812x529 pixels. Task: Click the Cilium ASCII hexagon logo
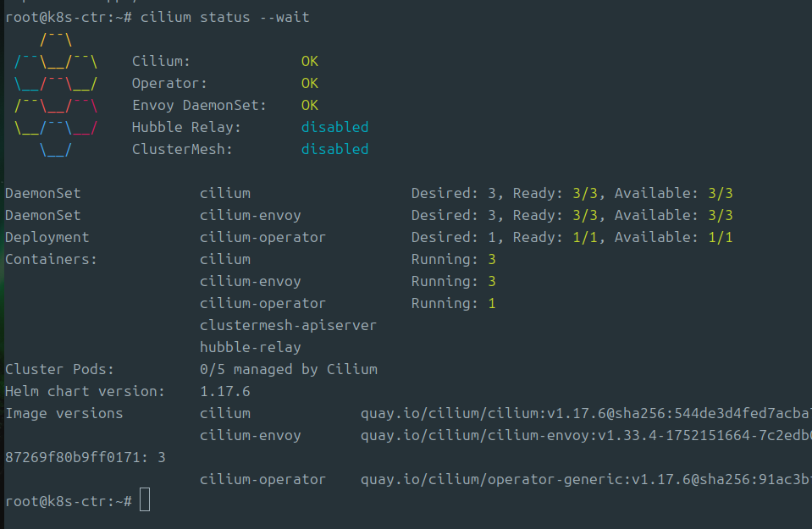56,94
